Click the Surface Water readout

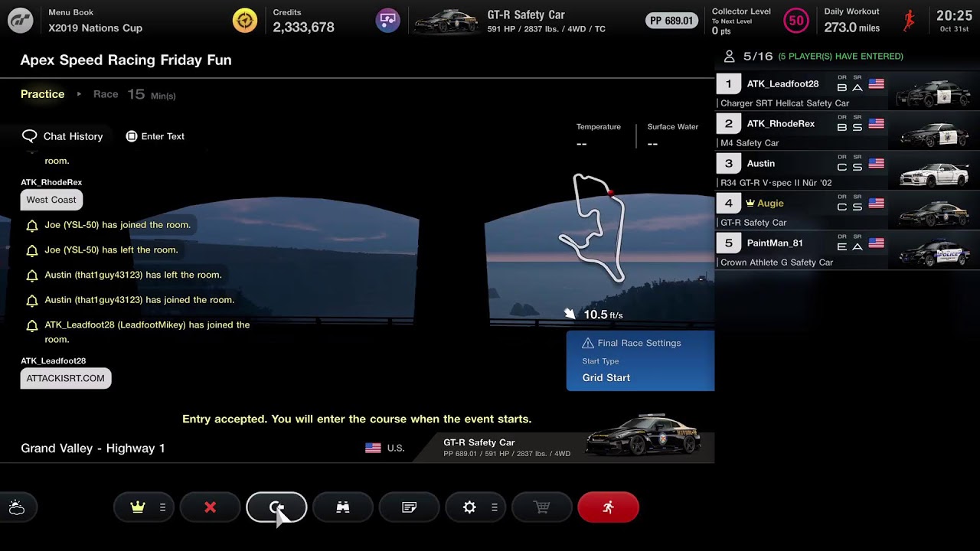click(x=672, y=135)
